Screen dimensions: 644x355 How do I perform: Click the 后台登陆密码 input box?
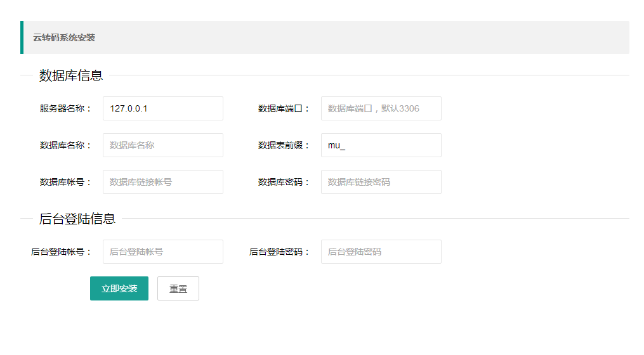[x=381, y=252]
